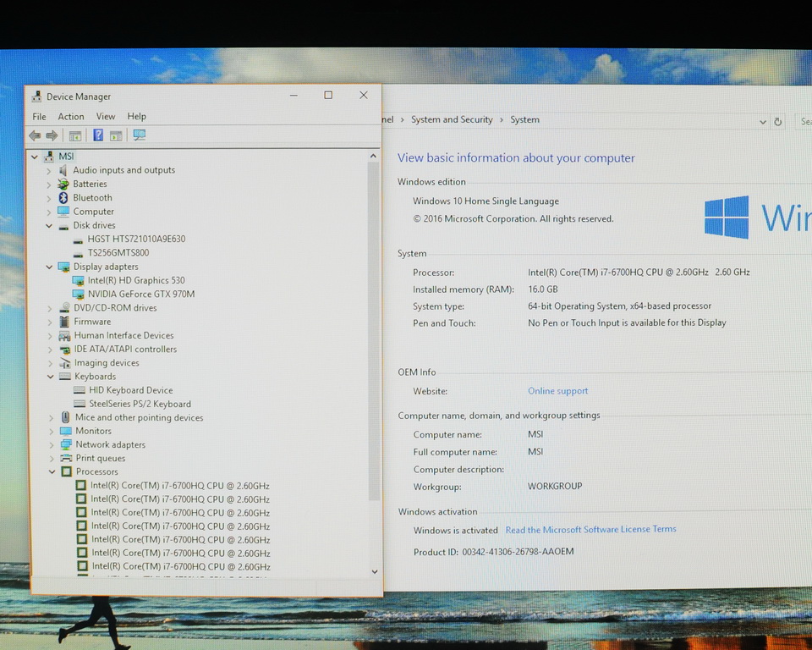The width and height of the screenshot is (812, 650).
Task: Click the properties panel icon beside Help icon
Action: click(x=116, y=135)
